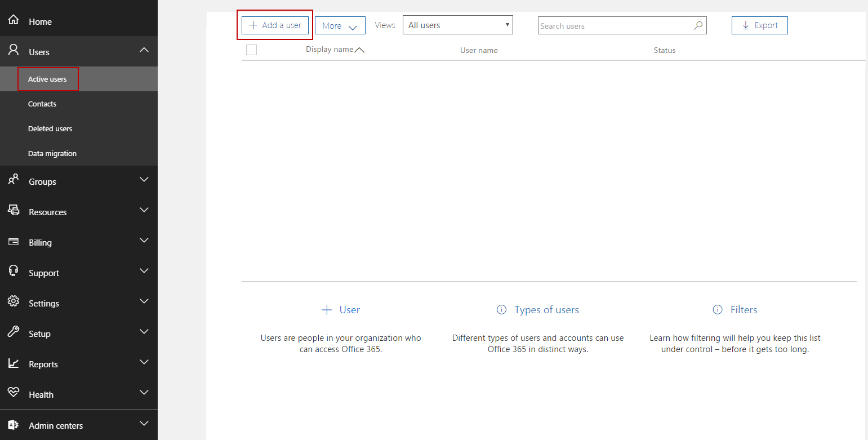868x440 pixels.
Task: Open Deleted users in sidebar
Action: [50, 128]
